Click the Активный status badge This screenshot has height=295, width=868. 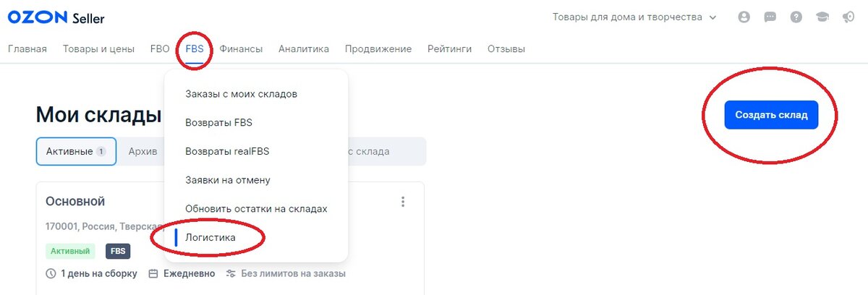click(x=70, y=252)
